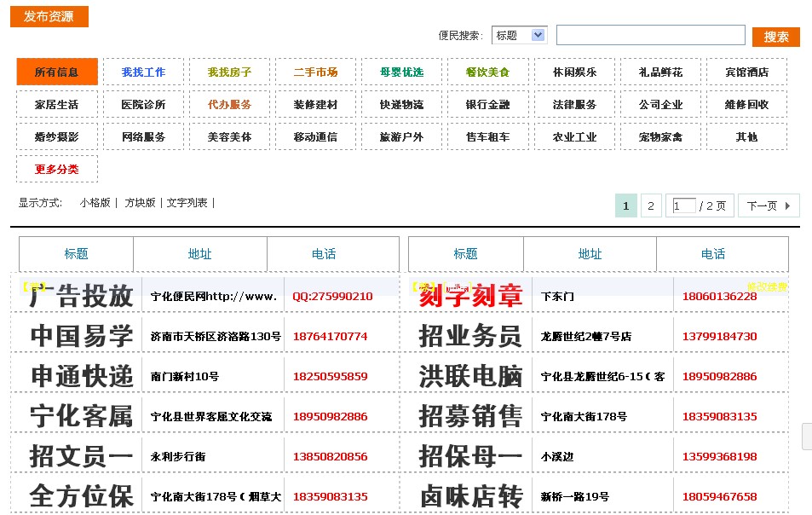This screenshot has height=515, width=812.
Task: Expand 更多分类 for more categories
Action: (x=57, y=169)
